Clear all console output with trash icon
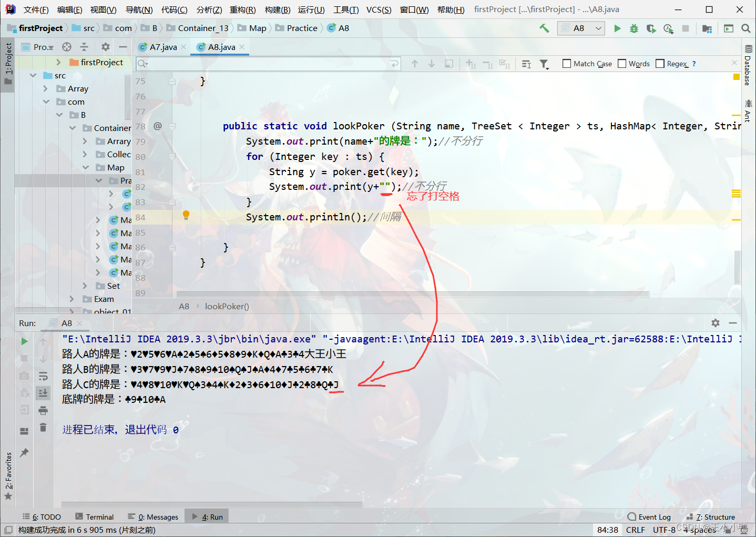The width and height of the screenshot is (756, 537). [43, 427]
